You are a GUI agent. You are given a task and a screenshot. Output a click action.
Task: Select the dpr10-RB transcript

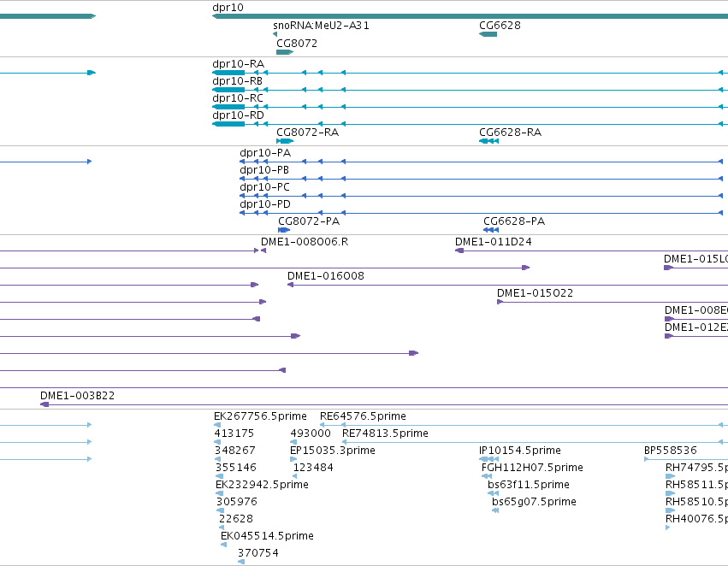470,90
